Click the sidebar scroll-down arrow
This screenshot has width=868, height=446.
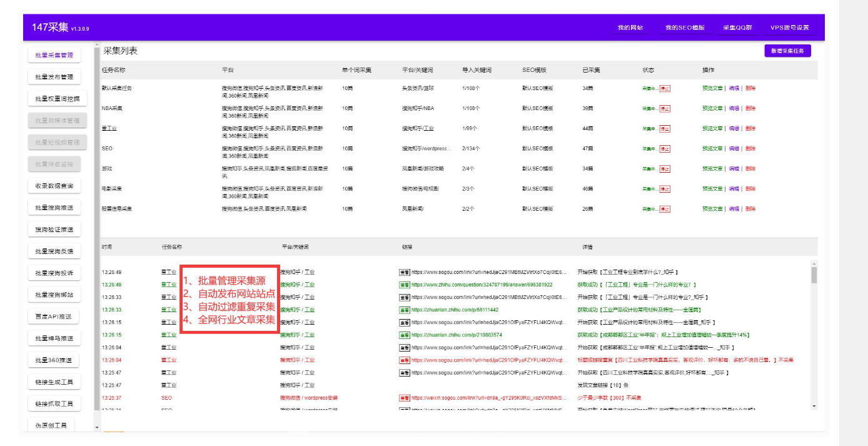(x=96, y=427)
